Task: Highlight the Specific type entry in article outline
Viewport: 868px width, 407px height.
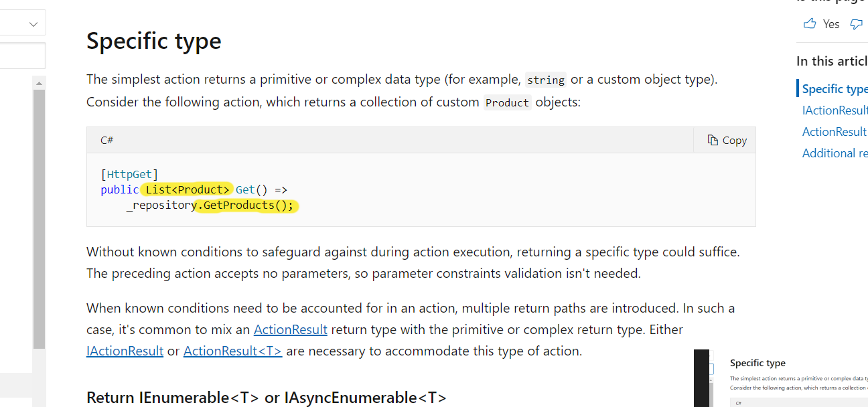Action: pos(836,88)
